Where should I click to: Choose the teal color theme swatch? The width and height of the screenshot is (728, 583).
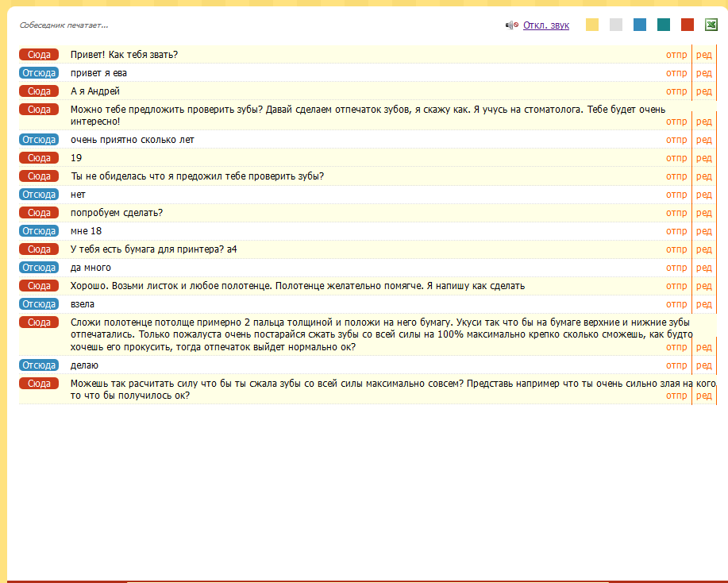coord(664,25)
